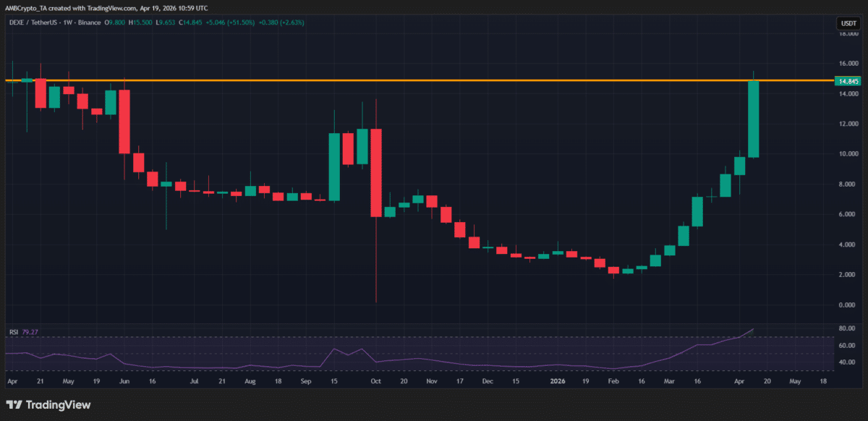Click the TradingView logo icon
Image resolution: width=868 pixels, height=421 pixels.
(x=14, y=405)
